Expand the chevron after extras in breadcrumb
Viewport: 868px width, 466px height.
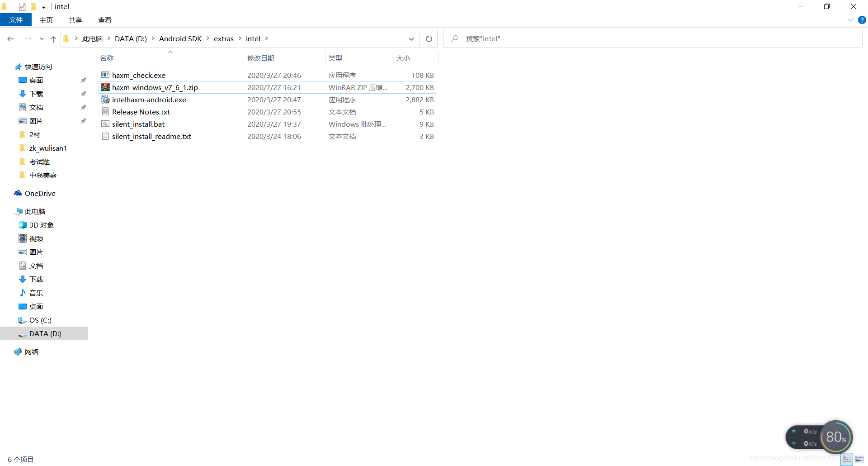pyautogui.click(x=240, y=38)
